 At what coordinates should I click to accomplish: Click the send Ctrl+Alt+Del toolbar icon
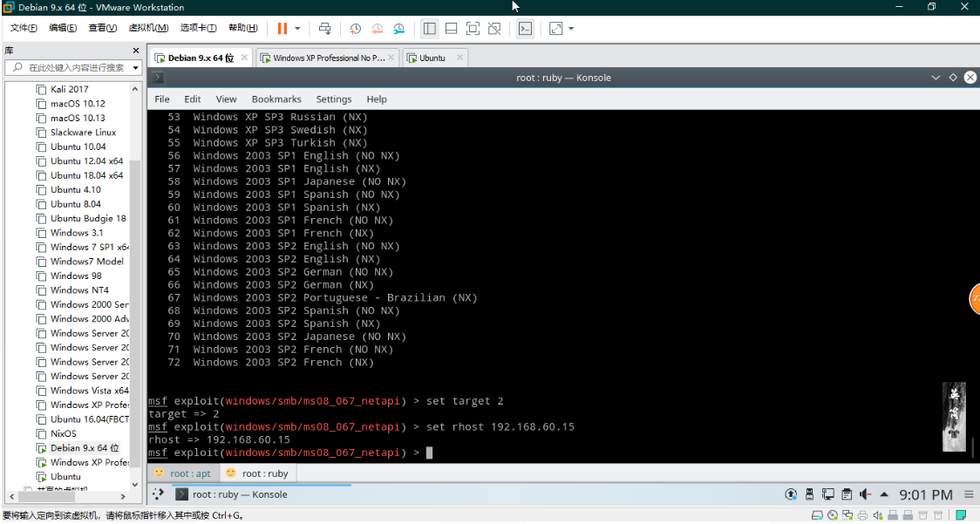(x=325, y=28)
